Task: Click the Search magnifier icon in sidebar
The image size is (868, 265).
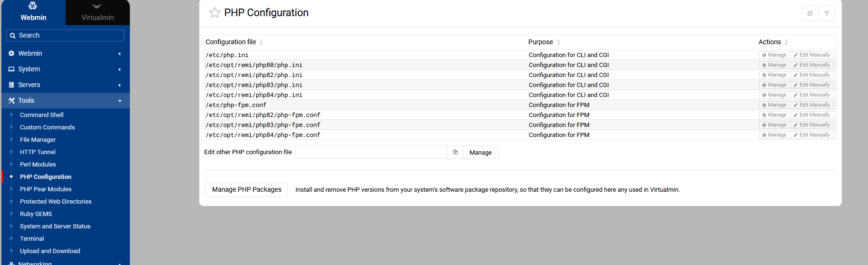Action: point(13,36)
